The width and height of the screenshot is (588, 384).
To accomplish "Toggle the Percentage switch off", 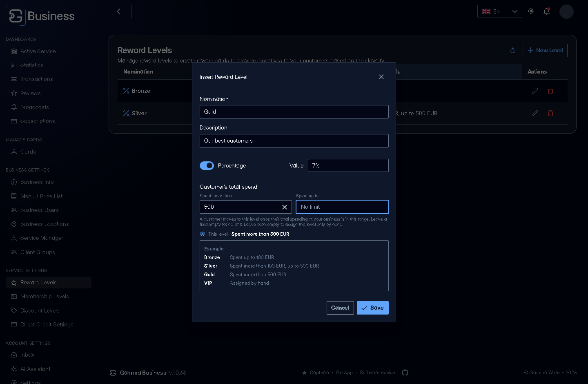I will [207, 165].
